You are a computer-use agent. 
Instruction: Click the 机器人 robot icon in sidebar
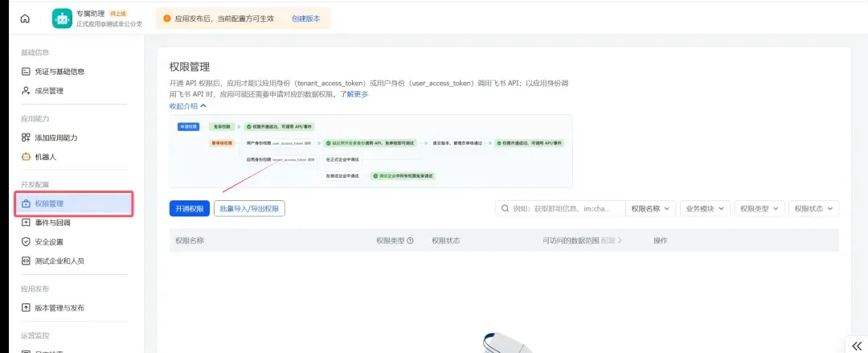coord(26,157)
